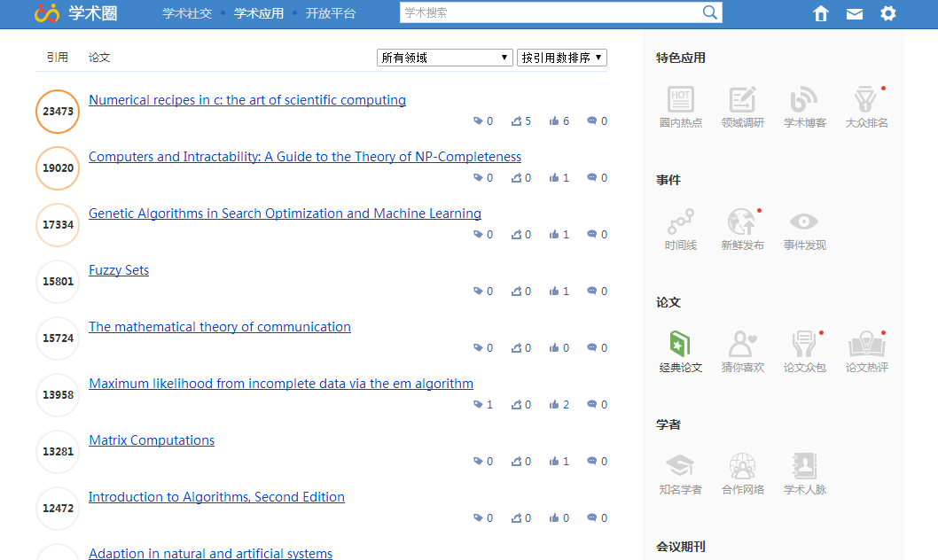Open 学术社交 menu item
The image size is (938, 560).
[187, 13]
